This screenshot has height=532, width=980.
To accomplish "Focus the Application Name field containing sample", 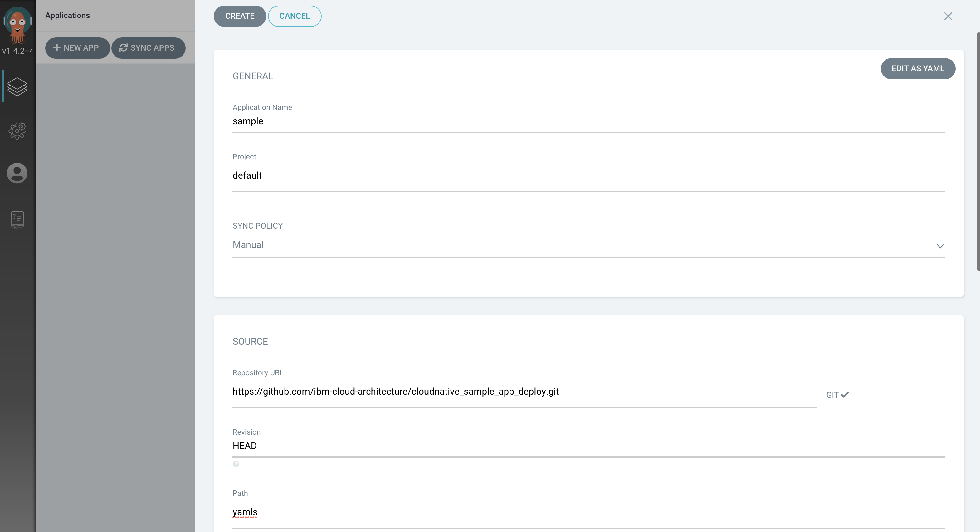I will [x=588, y=121].
